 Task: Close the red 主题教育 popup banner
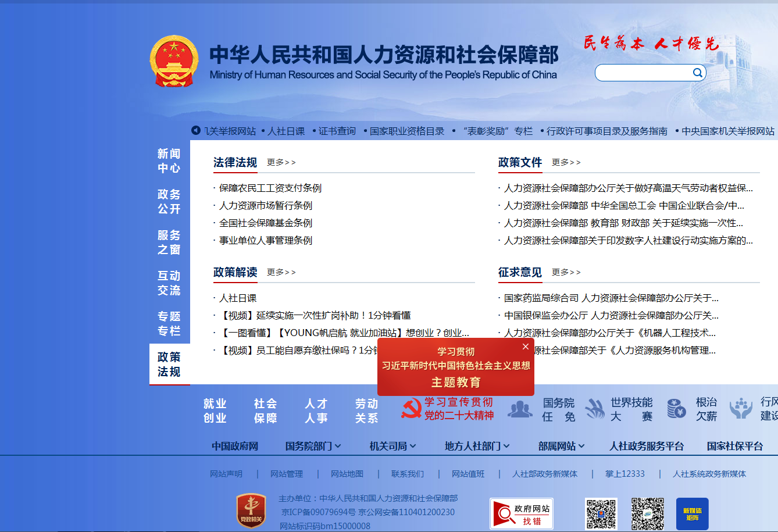pos(526,347)
